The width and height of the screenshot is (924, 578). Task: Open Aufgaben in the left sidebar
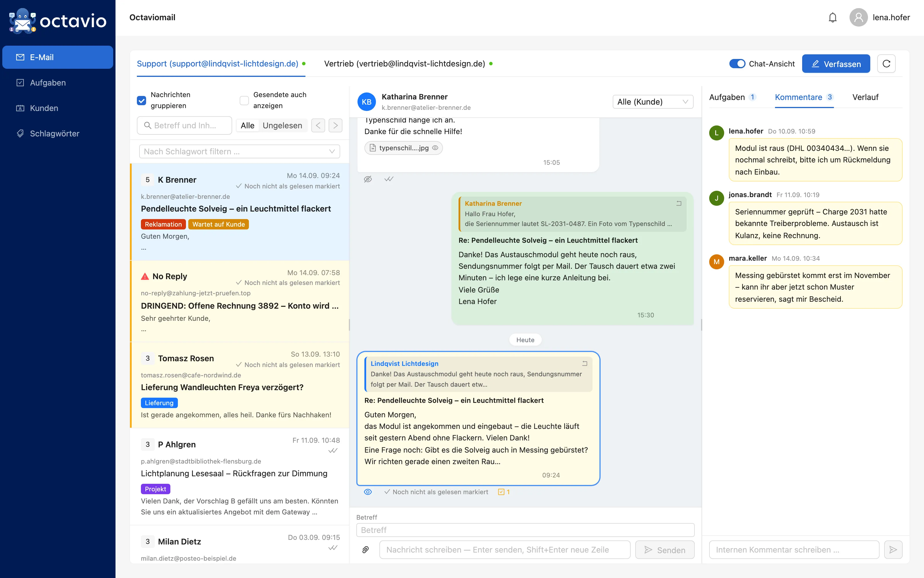tap(58, 83)
